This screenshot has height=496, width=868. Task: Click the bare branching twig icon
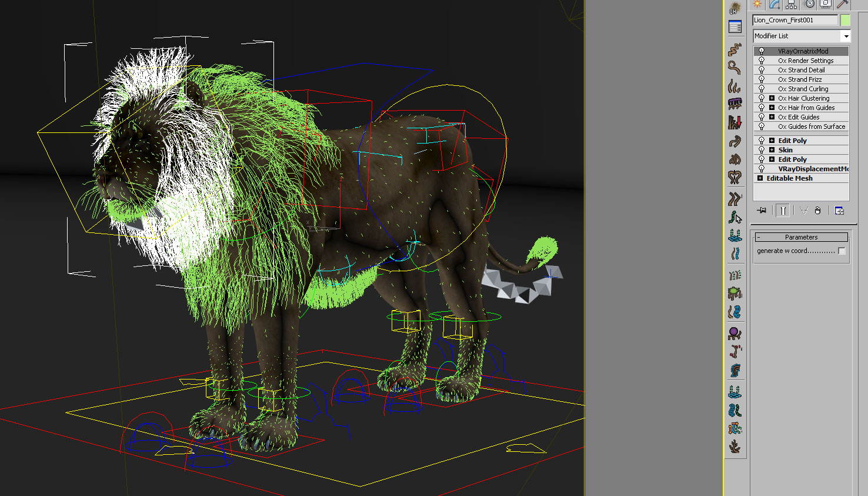pos(735,447)
